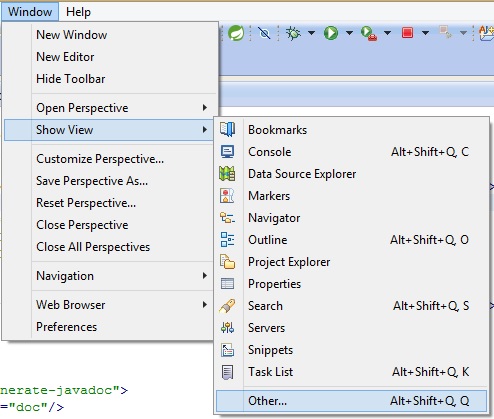Click the Markers view icon
This screenshot has height=419, width=494.
click(x=227, y=196)
